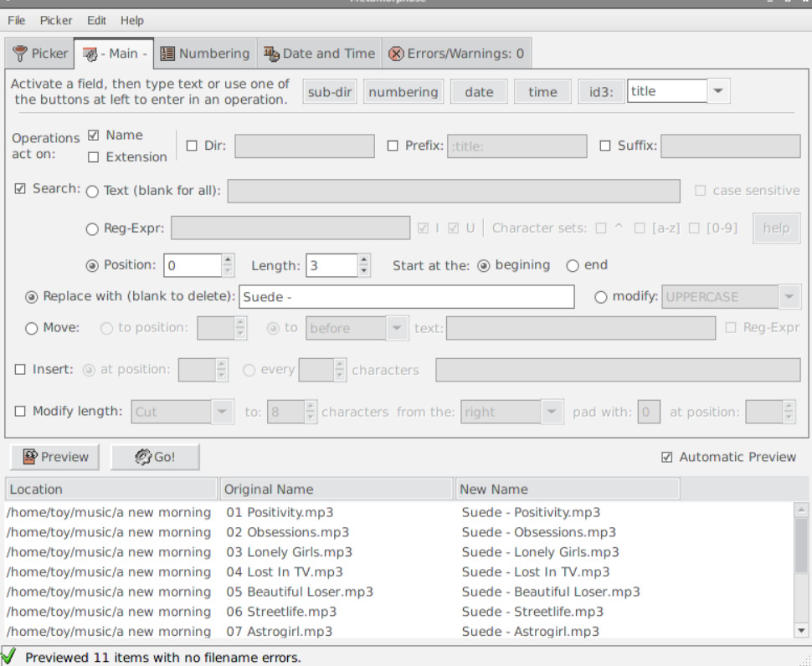Decrease the Length spinner value
The width and height of the screenshot is (812, 666).
click(364, 271)
